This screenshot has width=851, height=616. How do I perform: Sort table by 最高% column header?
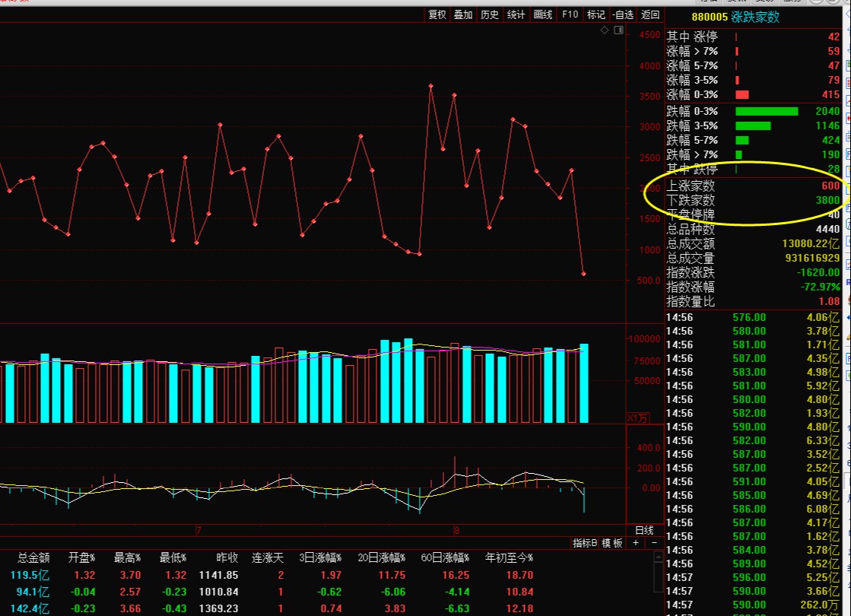[x=128, y=557]
